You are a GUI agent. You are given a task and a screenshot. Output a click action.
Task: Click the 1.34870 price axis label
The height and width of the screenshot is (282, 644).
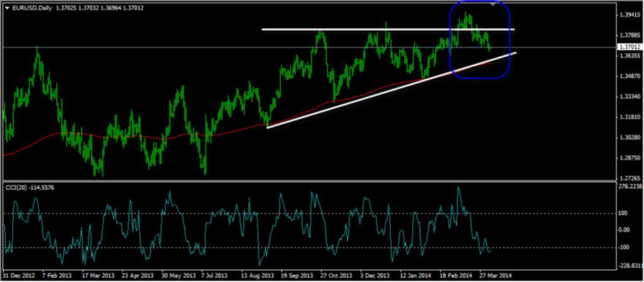629,76
